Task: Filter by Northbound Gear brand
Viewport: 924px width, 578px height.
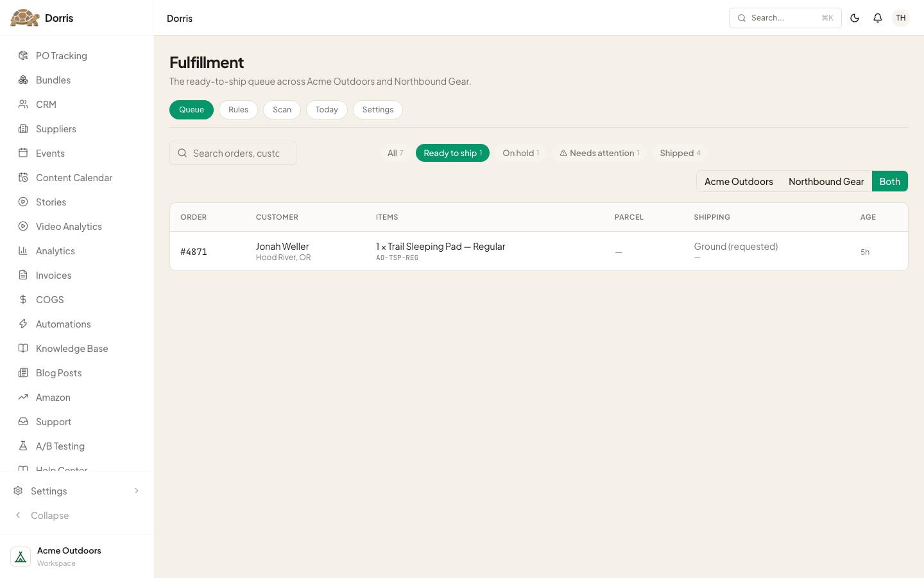Action: [826, 182]
